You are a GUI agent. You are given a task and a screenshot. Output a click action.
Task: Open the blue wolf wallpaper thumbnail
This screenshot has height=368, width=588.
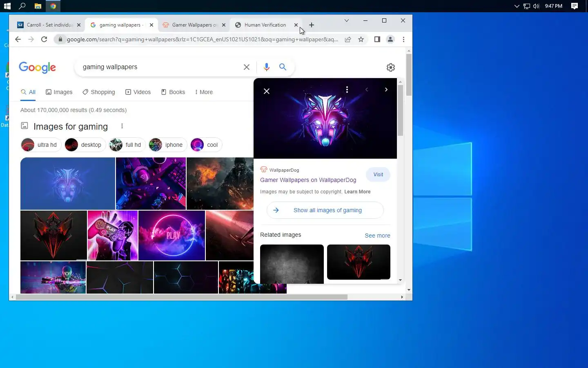click(68, 184)
